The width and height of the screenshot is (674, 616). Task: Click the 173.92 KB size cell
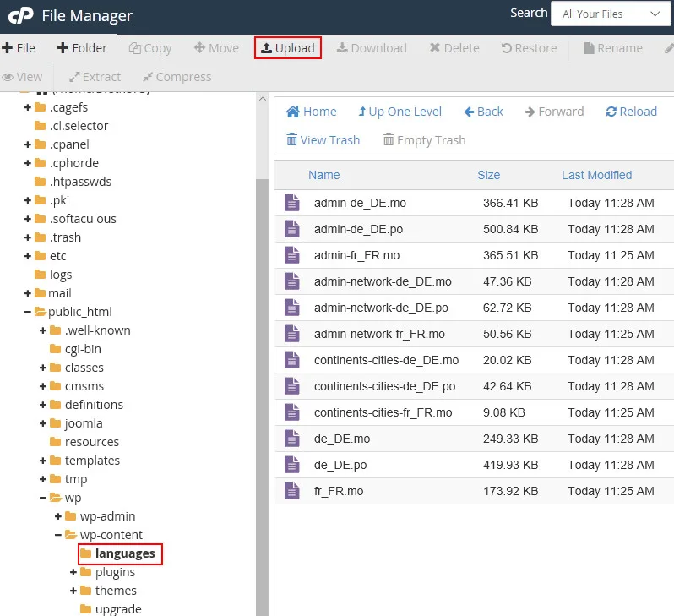[x=511, y=491]
